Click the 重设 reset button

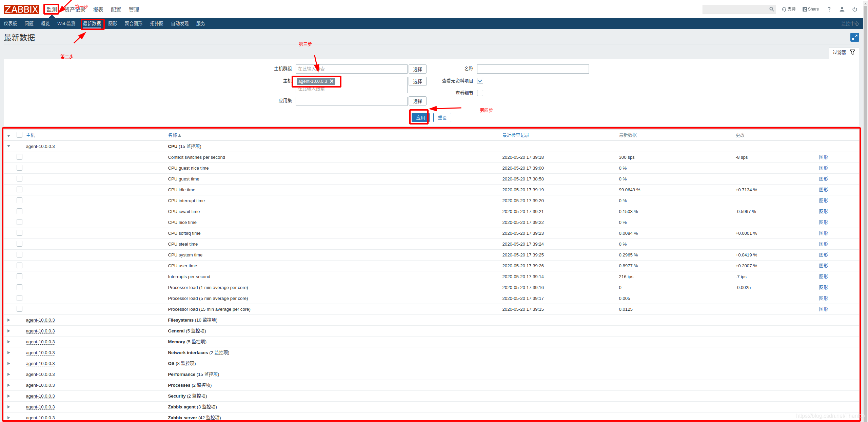[442, 118]
